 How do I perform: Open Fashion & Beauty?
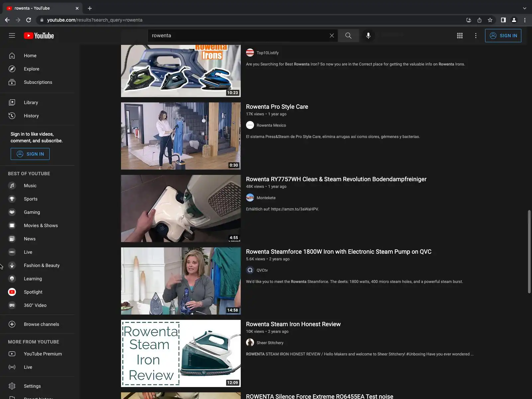tap(37, 265)
